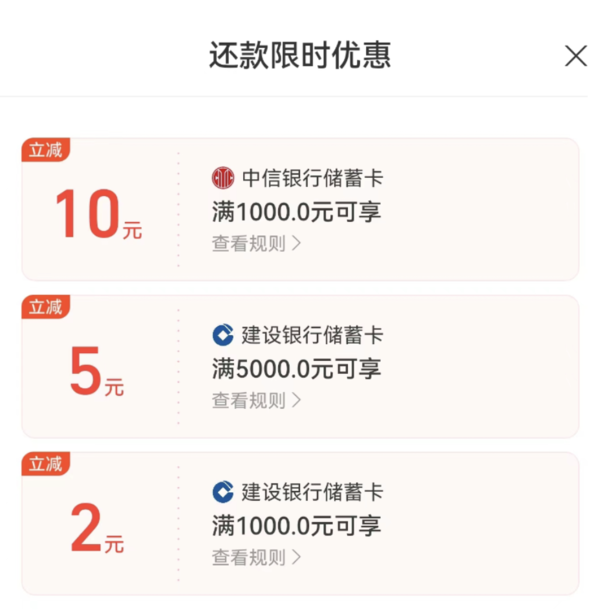
Task: Tap 满1000.0元可享 on the 中信 coupon
Action: [x=296, y=212]
